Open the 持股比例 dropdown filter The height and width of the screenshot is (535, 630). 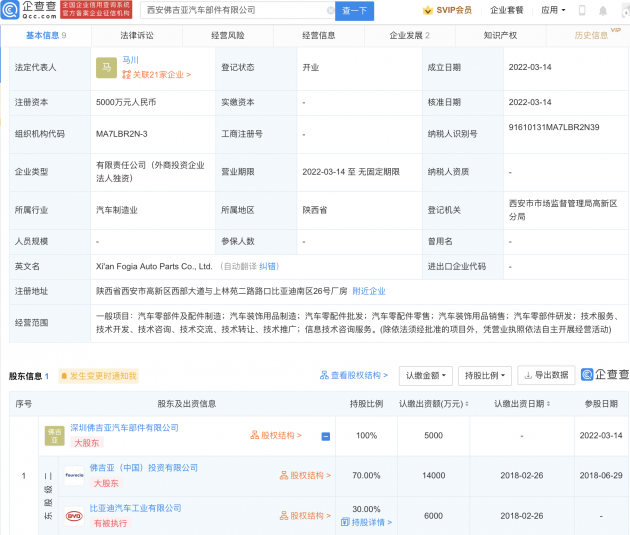(485, 376)
